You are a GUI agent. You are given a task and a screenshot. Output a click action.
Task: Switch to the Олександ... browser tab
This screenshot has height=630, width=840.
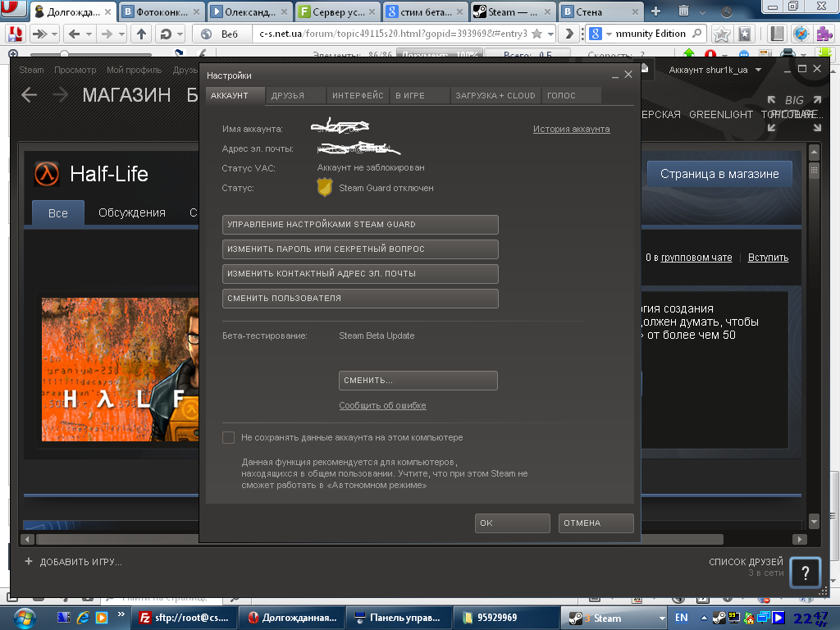click(249, 11)
